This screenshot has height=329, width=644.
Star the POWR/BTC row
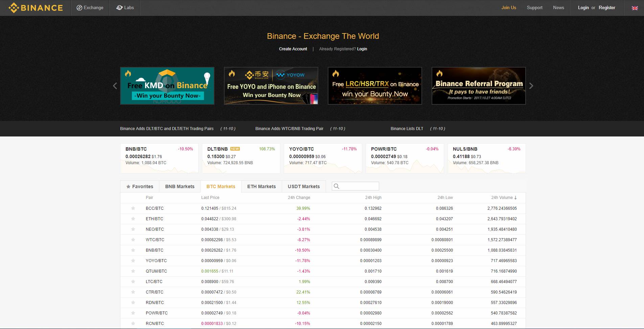tap(133, 313)
